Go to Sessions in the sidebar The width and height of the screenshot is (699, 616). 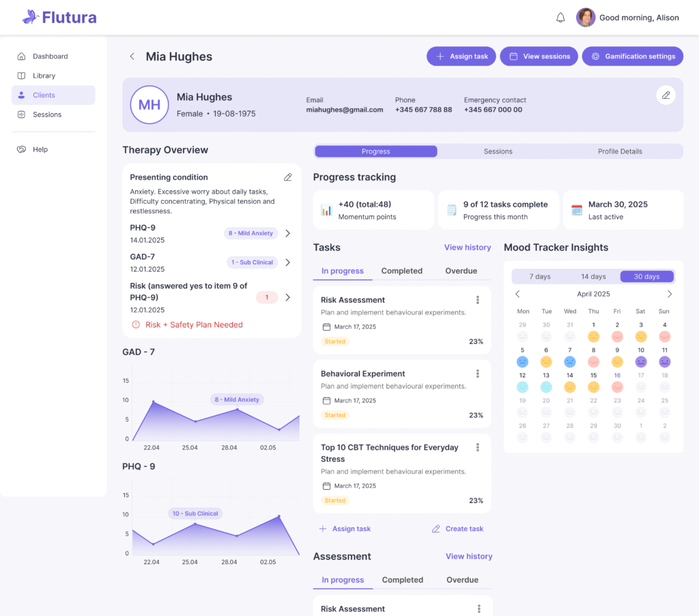(x=46, y=114)
